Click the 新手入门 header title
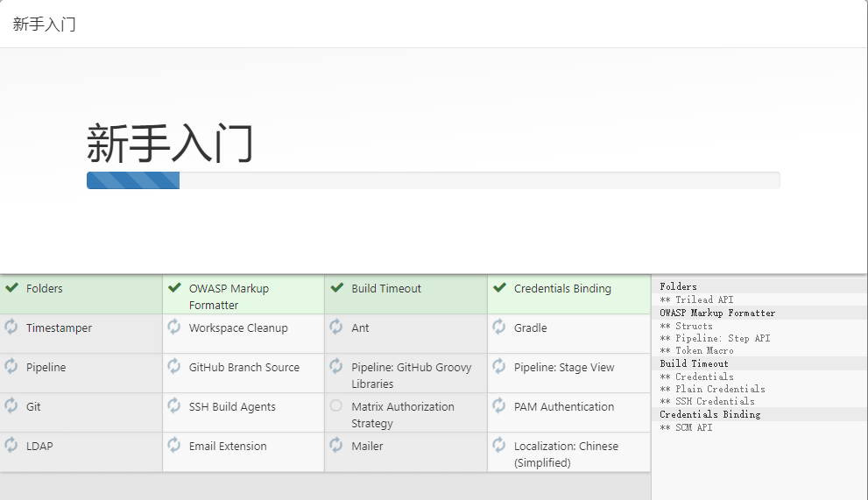This screenshot has width=868, height=500. [45, 24]
